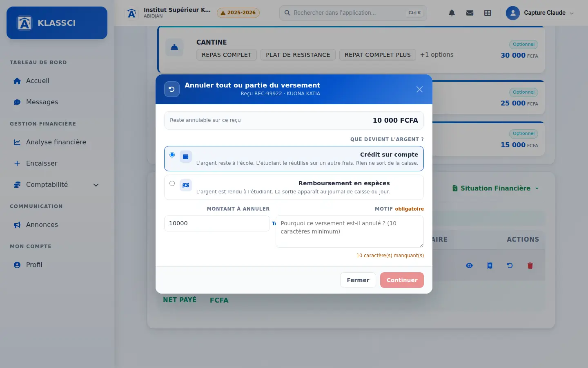Click the PLAT DE RESISTANCE option tag
The image size is (588, 368).
[x=298, y=55]
